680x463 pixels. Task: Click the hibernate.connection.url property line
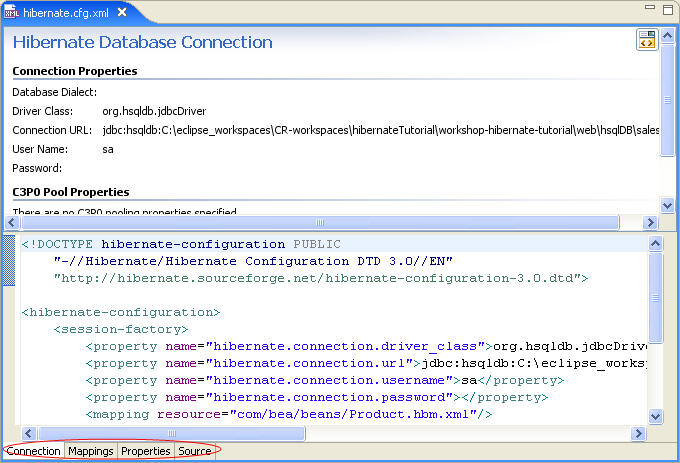point(366,363)
